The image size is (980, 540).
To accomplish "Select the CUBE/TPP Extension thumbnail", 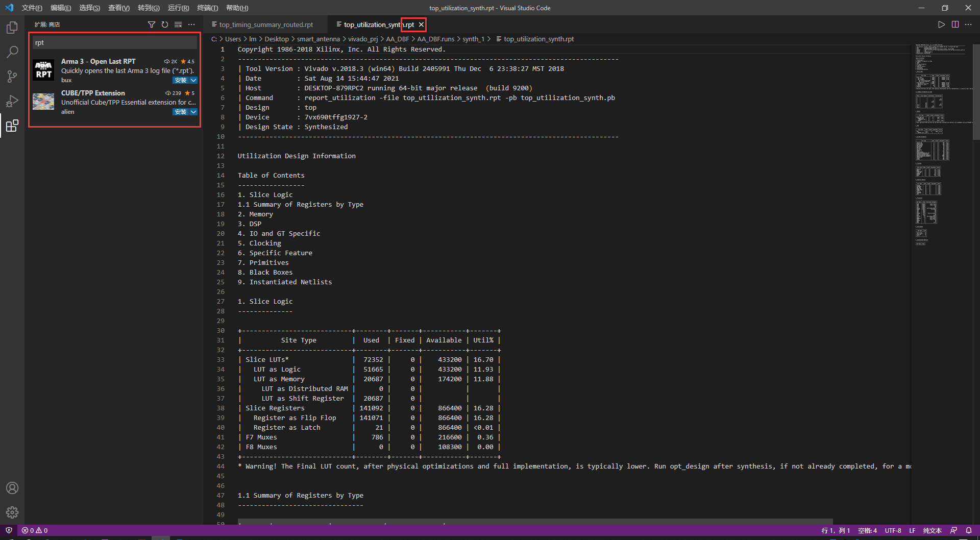I will (43, 102).
